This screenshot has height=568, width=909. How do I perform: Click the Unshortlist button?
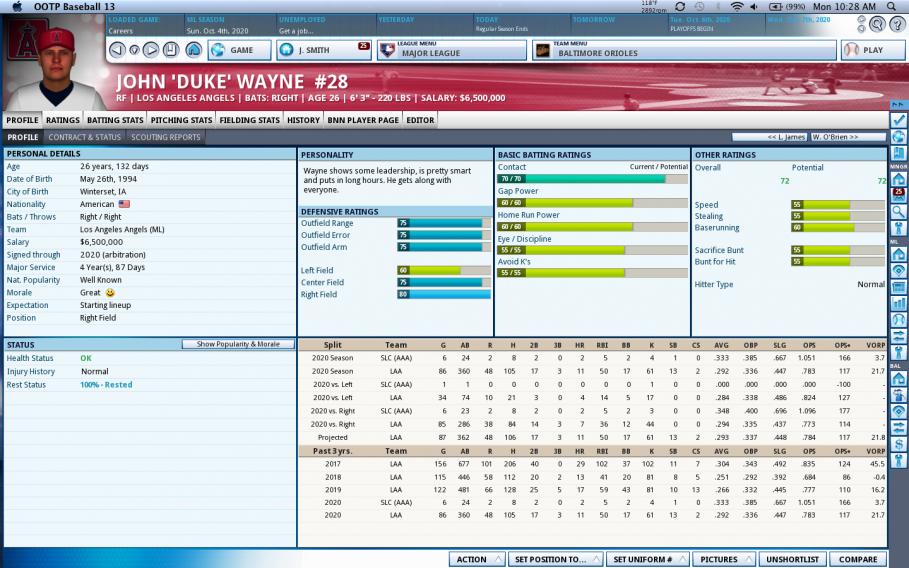792,559
